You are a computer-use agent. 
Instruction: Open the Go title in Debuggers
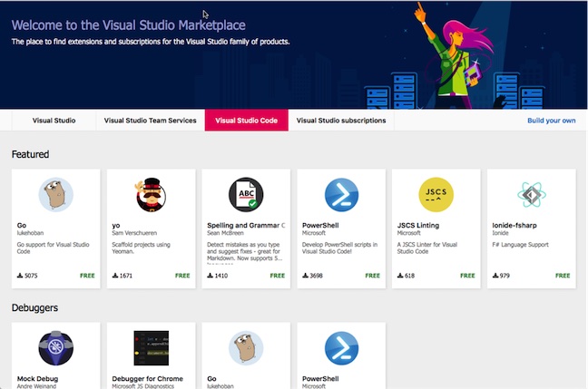click(211, 378)
